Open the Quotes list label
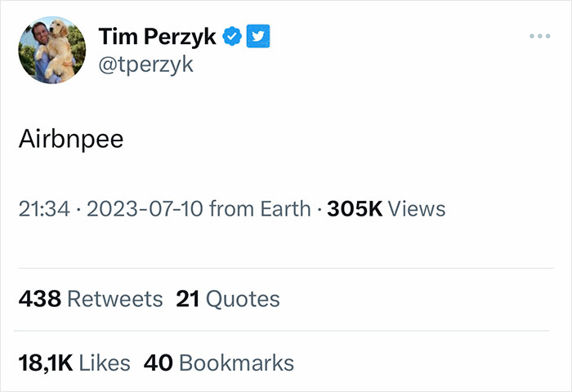Image resolution: width=572 pixels, height=392 pixels. (243, 300)
